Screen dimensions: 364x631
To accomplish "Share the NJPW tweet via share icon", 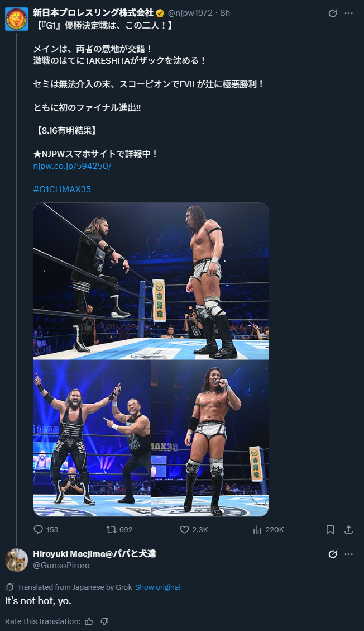I will click(x=349, y=529).
